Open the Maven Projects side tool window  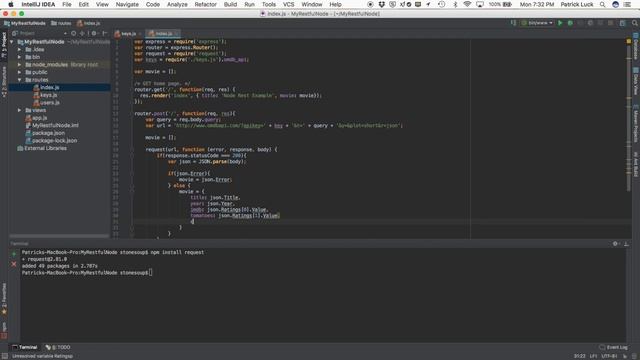[636, 123]
